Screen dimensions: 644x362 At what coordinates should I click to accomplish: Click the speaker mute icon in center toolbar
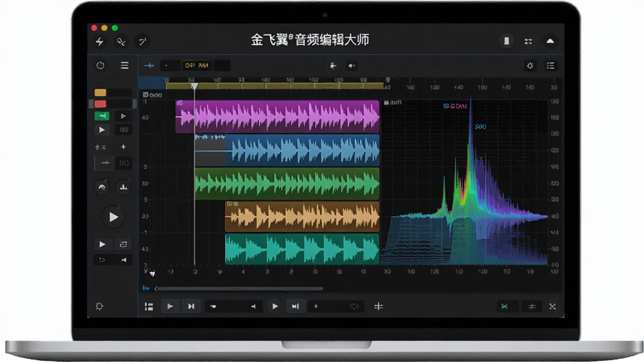point(352,65)
